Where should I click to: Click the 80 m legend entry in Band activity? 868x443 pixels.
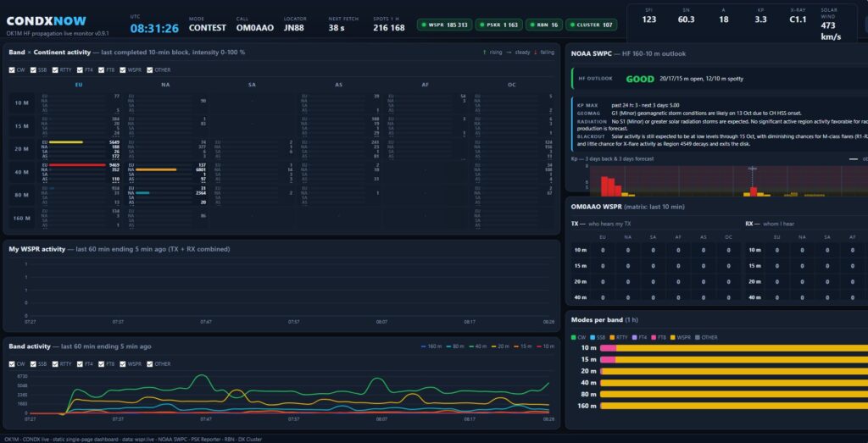click(454, 346)
